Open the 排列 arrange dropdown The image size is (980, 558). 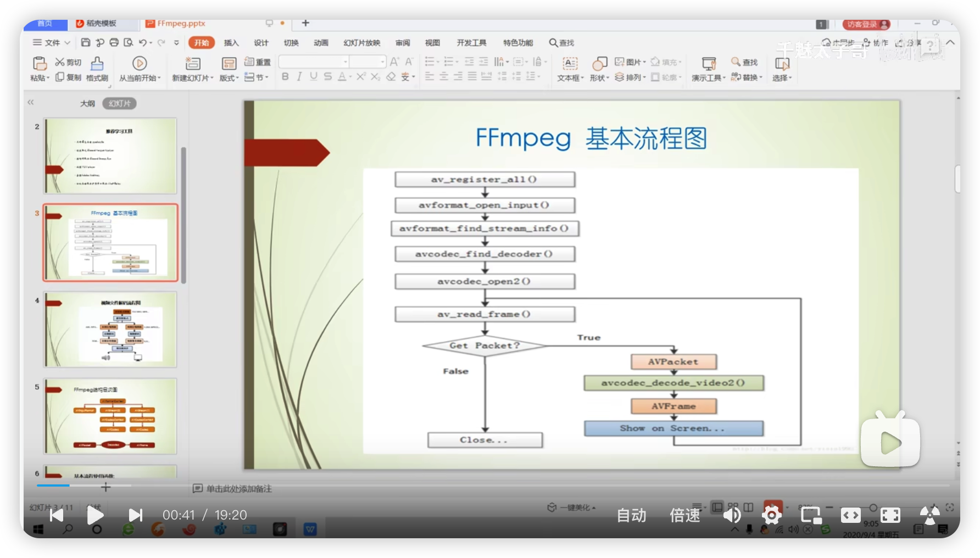[x=630, y=77]
